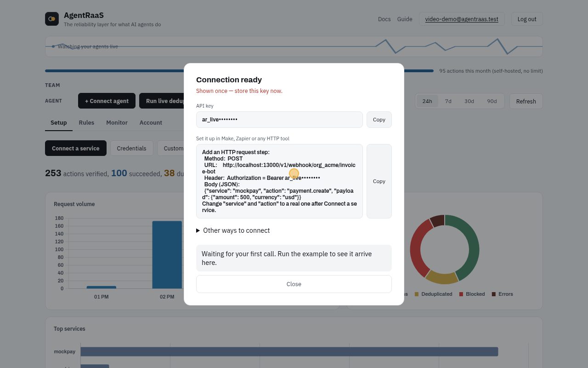Click the AgentRaaS logo icon
This screenshot has width=588, height=368.
coord(52,19)
